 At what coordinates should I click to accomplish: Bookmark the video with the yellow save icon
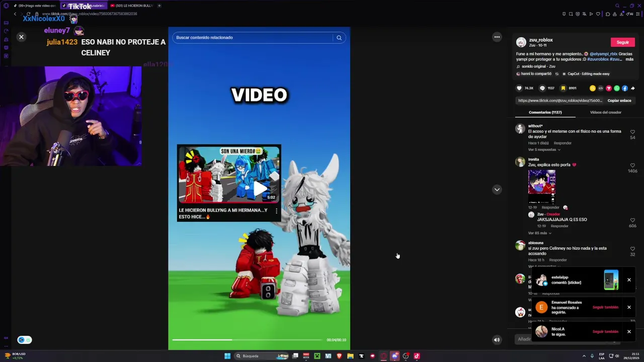tap(563, 88)
